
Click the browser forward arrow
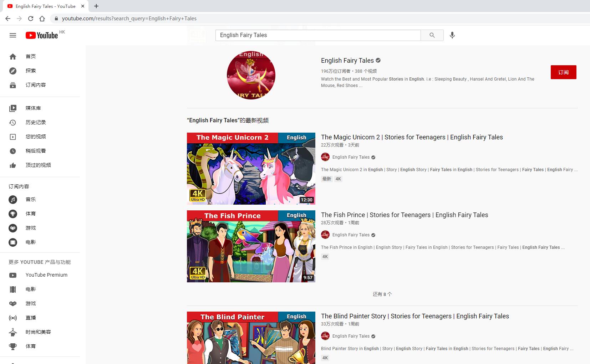[x=19, y=19]
